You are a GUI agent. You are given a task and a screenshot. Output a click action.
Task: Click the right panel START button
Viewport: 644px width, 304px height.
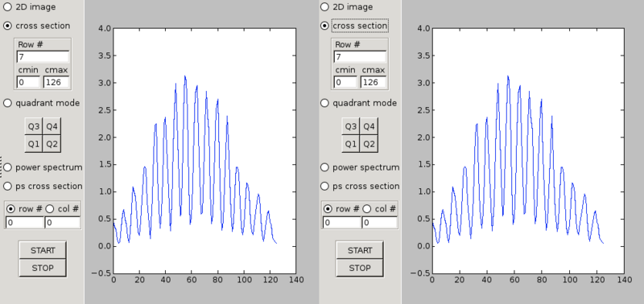[360, 250]
